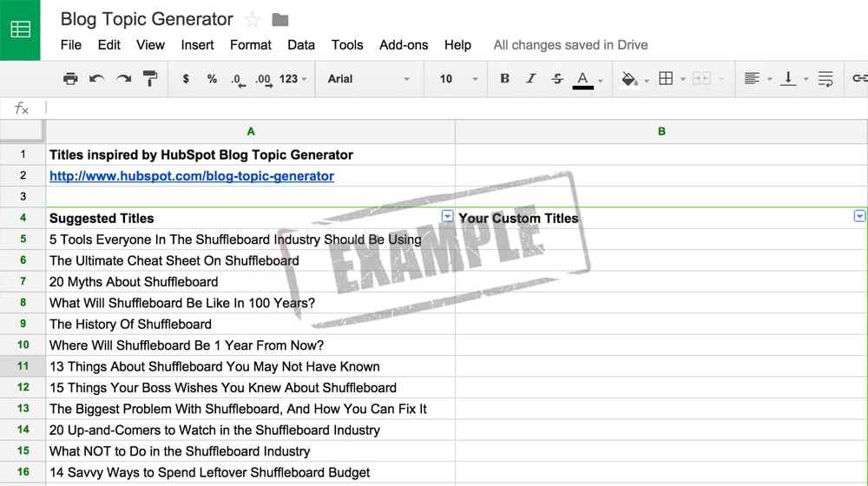Viewport: 868px width, 486px height.
Task: Redo the last action
Action: point(123,79)
